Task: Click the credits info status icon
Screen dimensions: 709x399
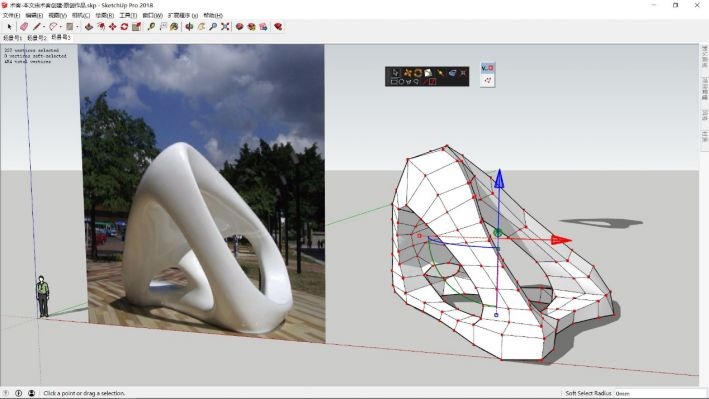Action: point(19,393)
